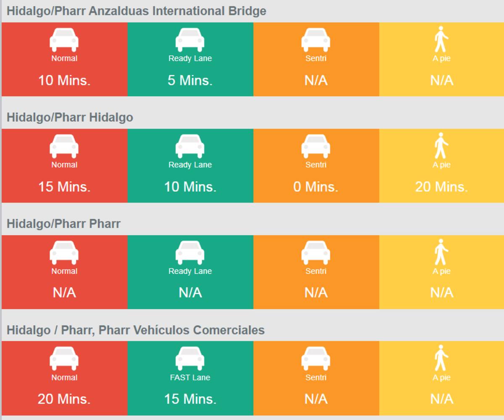Open the Hidalgo/Pharr Hidalgo heading

click(x=70, y=117)
